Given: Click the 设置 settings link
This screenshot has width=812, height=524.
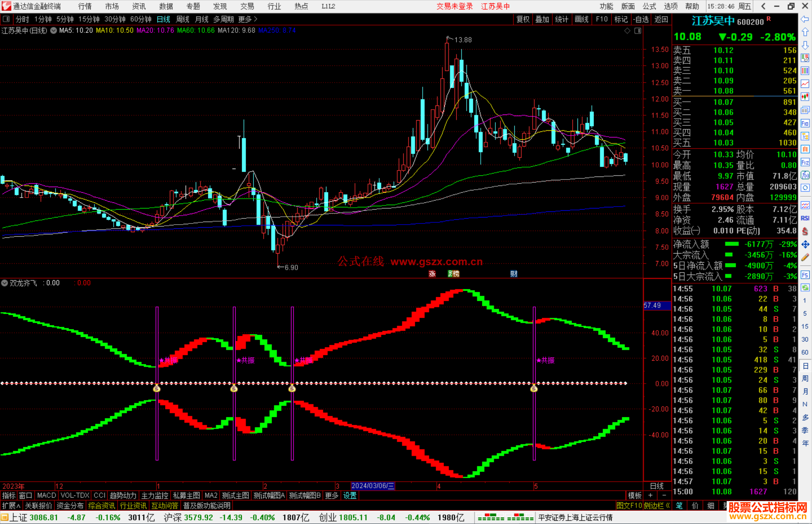Looking at the screenshot, I should pos(350,495).
